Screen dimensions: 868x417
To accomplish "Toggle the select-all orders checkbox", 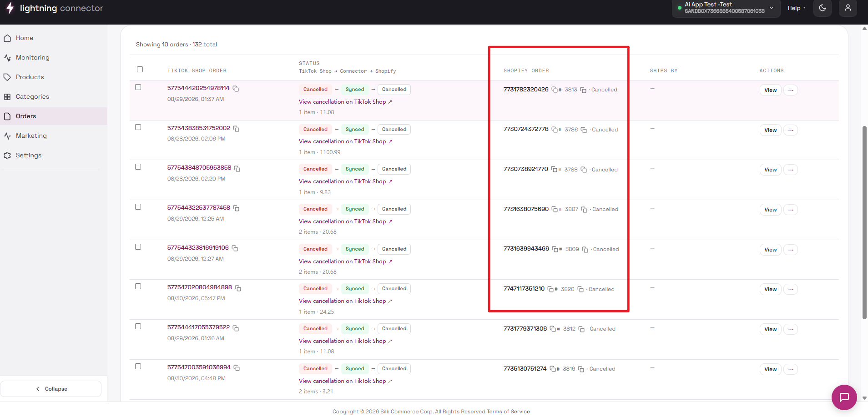I will [x=140, y=70].
